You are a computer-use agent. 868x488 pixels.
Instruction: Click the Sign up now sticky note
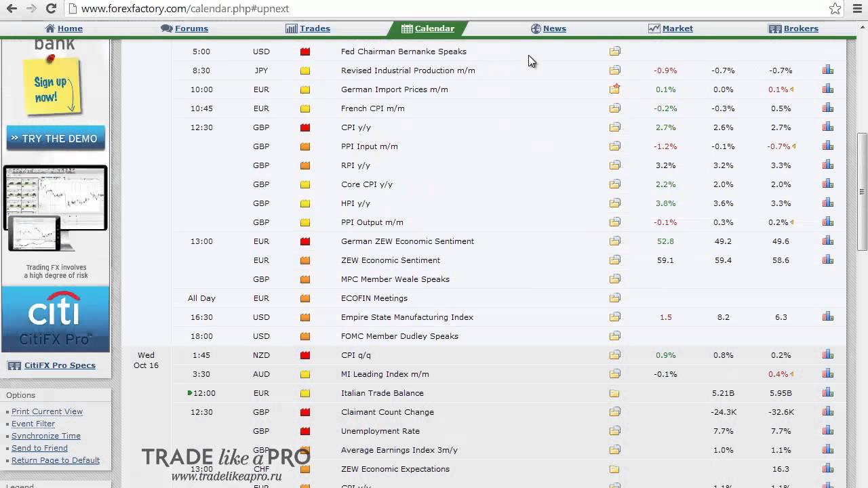click(52, 87)
